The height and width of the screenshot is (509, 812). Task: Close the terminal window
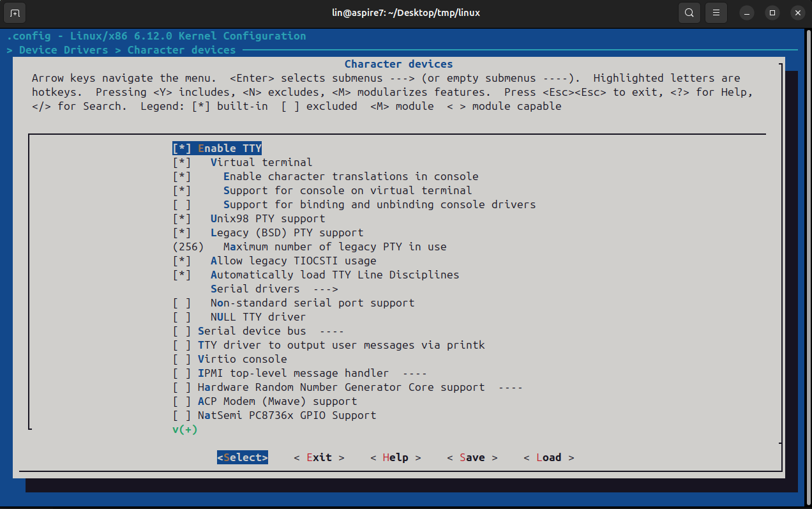(797, 13)
